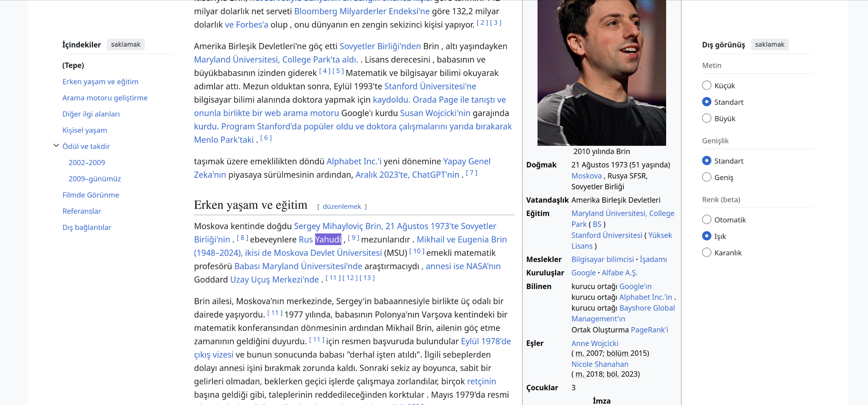Go to 2002–2009 subsection
Viewport: 868px width, 405px height.
pos(87,162)
